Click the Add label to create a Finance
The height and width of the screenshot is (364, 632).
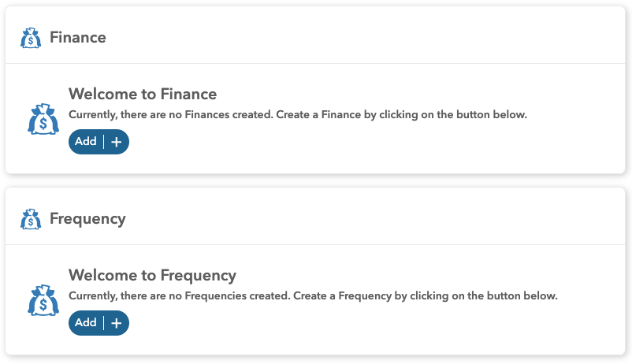click(86, 142)
